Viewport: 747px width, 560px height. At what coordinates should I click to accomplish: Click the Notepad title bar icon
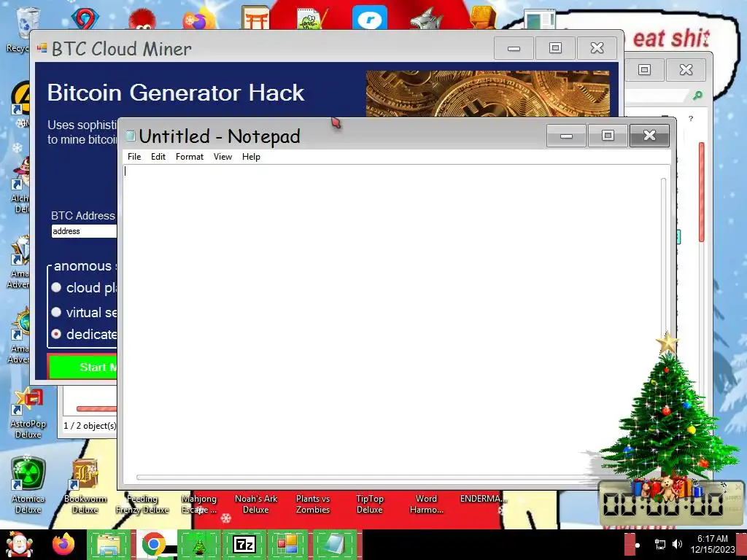coord(130,136)
